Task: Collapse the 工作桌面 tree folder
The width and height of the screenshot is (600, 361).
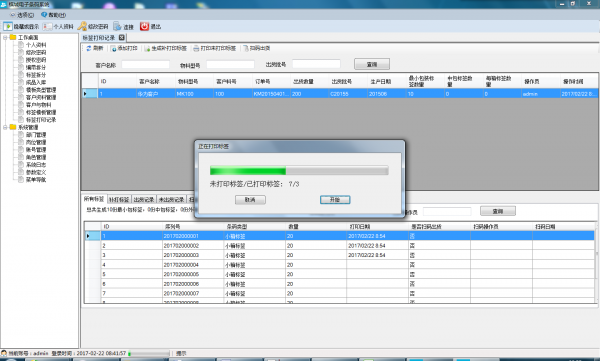Action: (5, 38)
